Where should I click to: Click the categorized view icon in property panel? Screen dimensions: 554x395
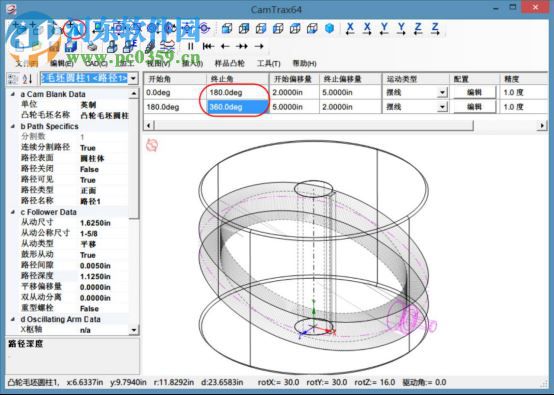[x=13, y=78]
